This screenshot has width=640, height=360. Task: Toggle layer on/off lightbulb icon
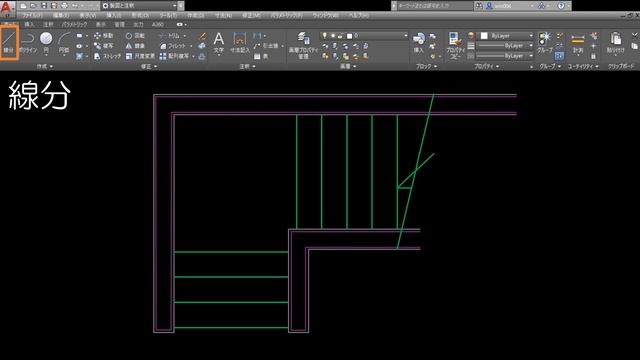tap(324, 36)
